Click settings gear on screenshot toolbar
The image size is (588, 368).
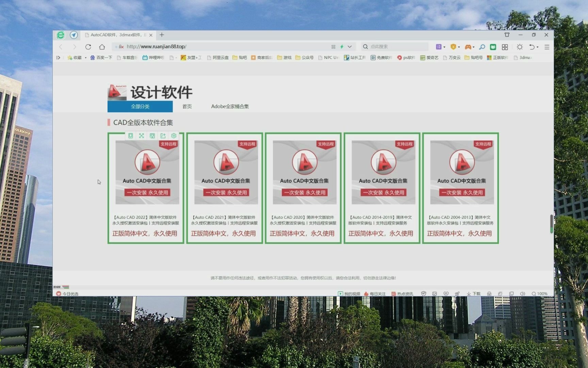tap(174, 136)
